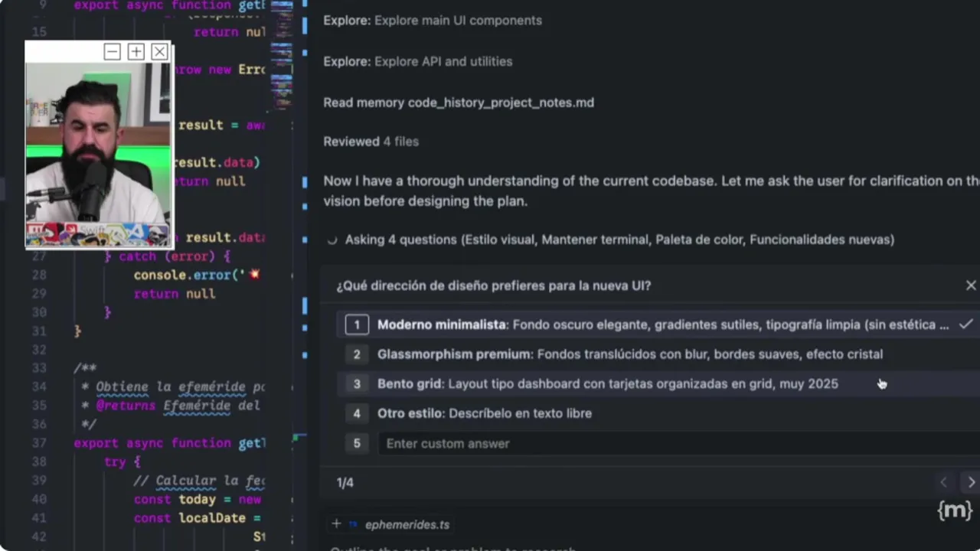
Task: Expand the Reviewed 4 files entry
Action: (371, 142)
